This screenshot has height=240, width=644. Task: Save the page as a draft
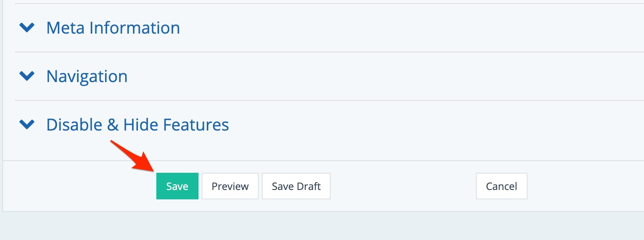tap(296, 186)
